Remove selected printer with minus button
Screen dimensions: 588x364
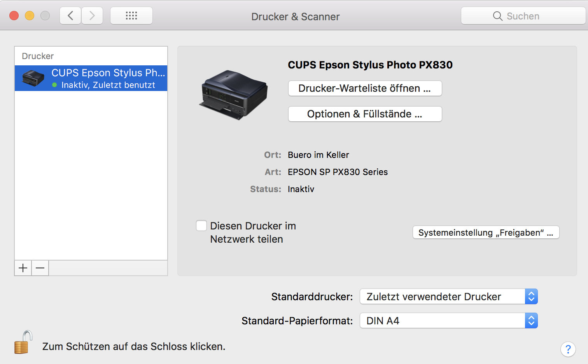click(40, 268)
